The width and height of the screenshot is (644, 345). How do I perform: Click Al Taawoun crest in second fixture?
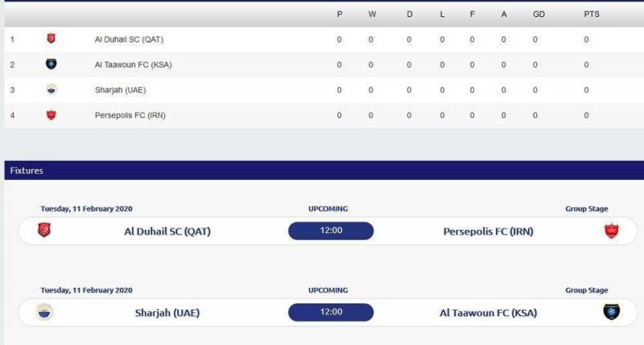(612, 312)
